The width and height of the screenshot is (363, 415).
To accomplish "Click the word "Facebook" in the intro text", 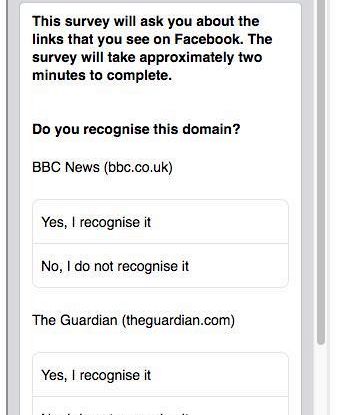I will click(209, 39).
